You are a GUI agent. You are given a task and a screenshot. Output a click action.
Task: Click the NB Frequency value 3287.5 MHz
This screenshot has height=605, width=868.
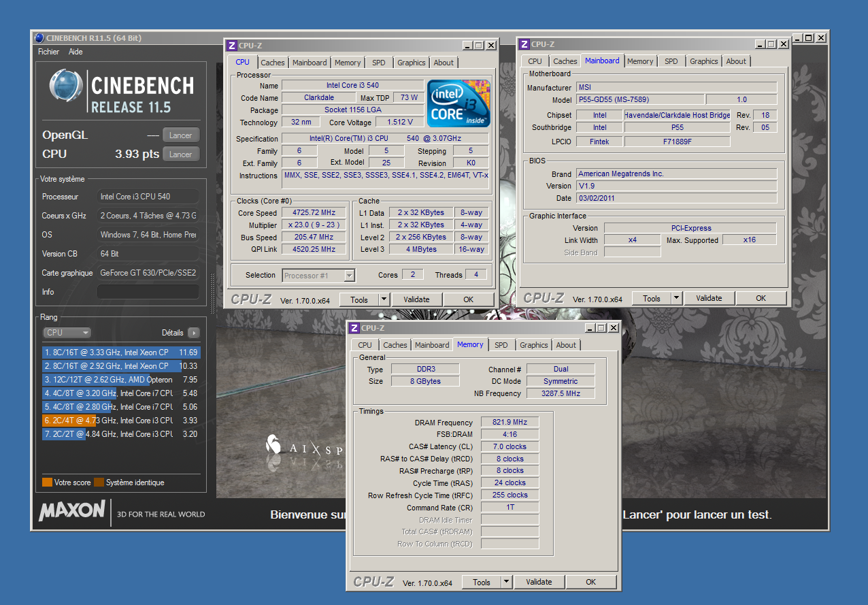tap(561, 393)
